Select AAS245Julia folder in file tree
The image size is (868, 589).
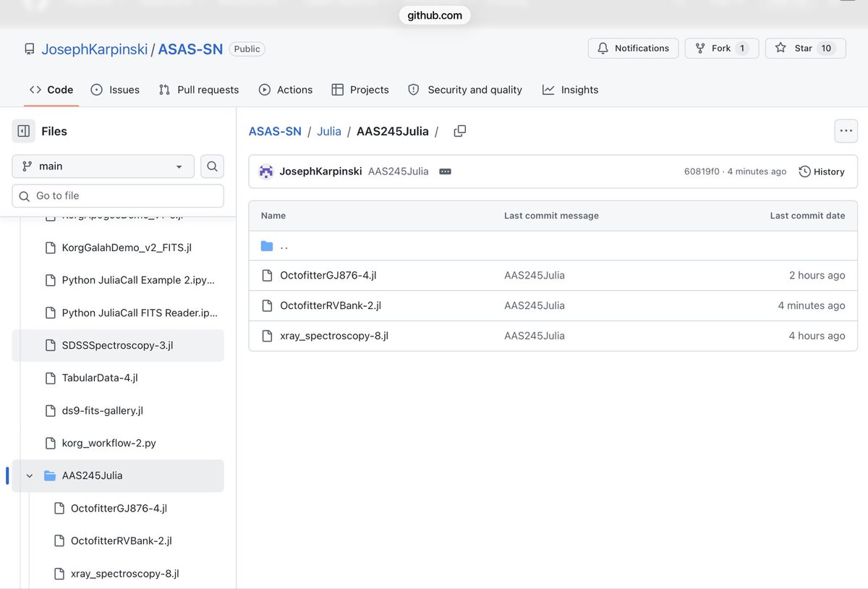pos(118,475)
